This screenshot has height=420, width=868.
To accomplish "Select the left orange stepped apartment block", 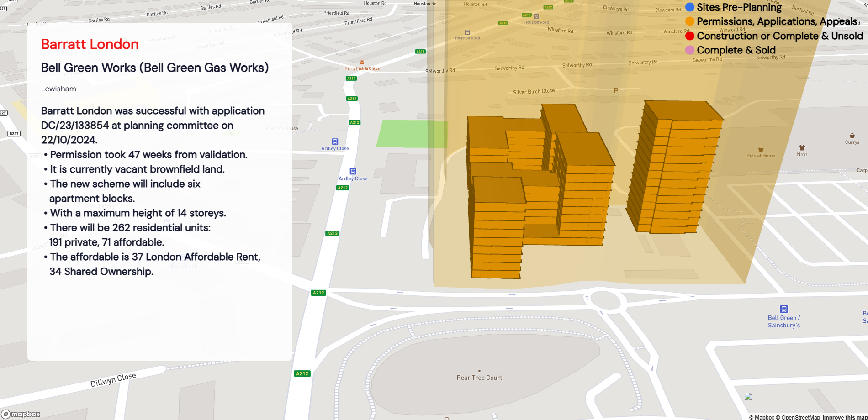I will click(498, 228).
